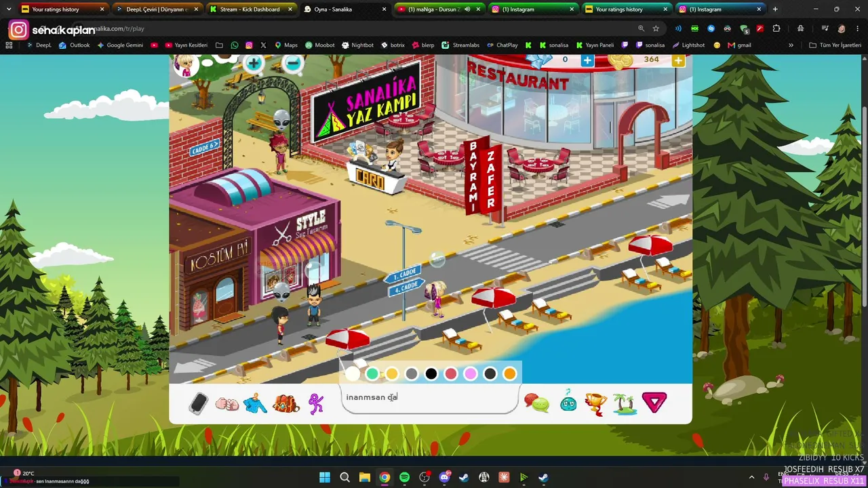Open Spotify from the taskbar
868x488 pixels.
[x=404, y=477]
